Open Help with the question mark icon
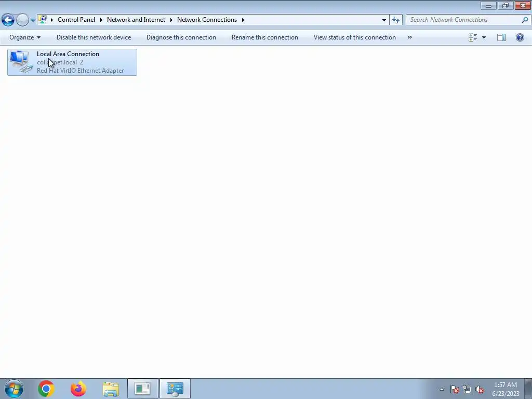 pos(520,37)
